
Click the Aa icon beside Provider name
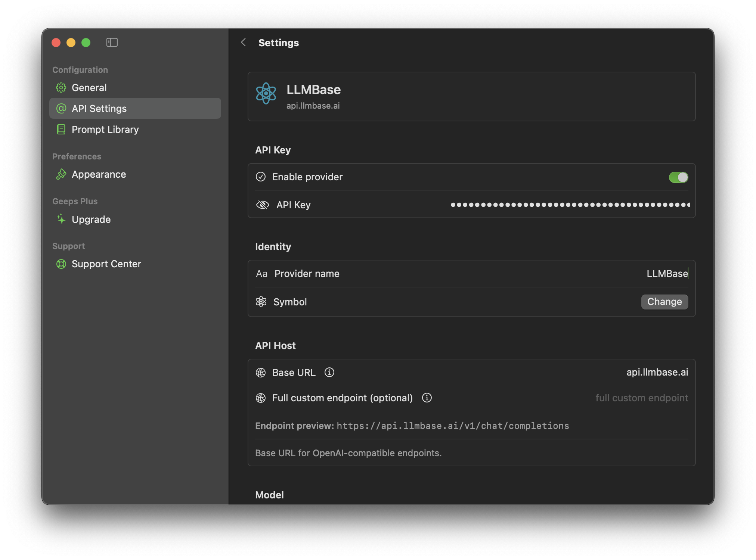tap(261, 274)
